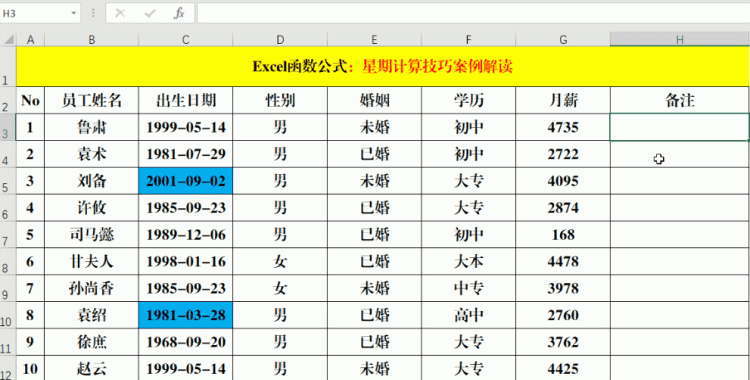Image resolution: width=750 pixels, height=380 pixels.
Task: Select column G header
Action: [x=563, y=40]
